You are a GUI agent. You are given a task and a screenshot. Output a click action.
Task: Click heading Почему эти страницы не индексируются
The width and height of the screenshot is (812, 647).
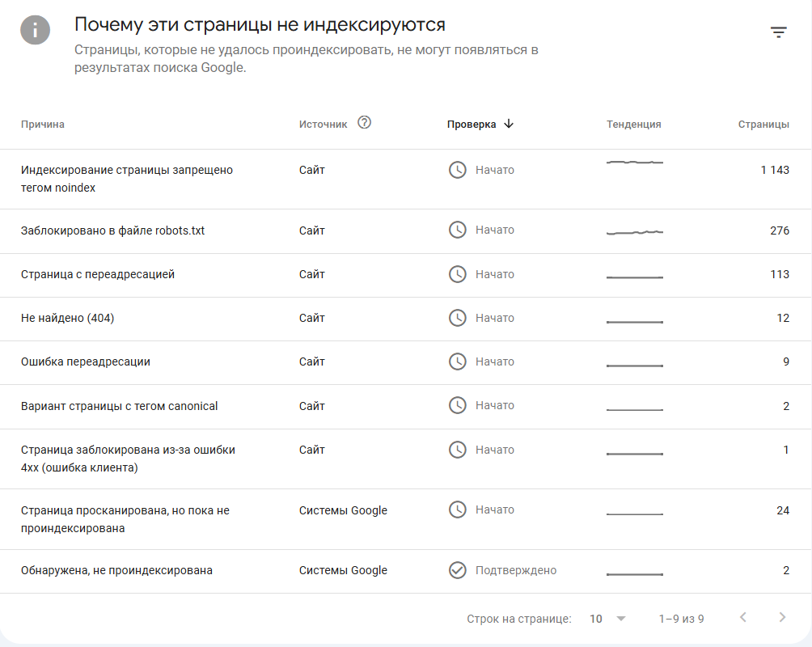(260, 24)
